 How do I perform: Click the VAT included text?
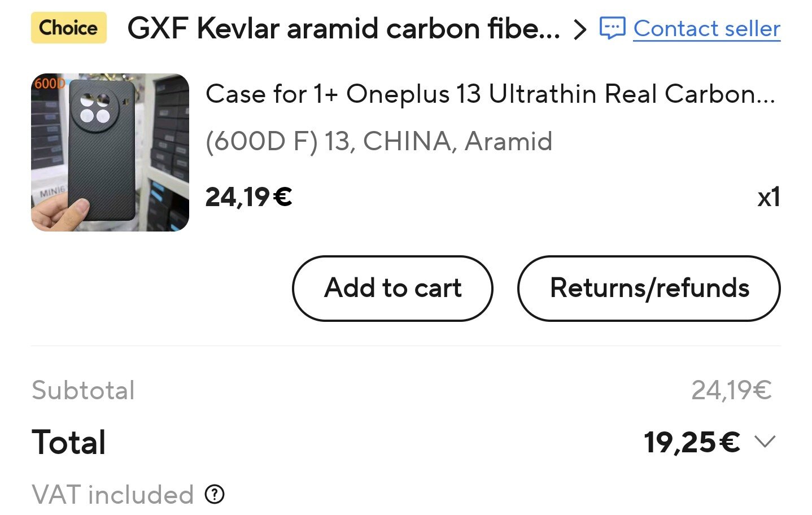pyautogui.click(x=113, y=495)
